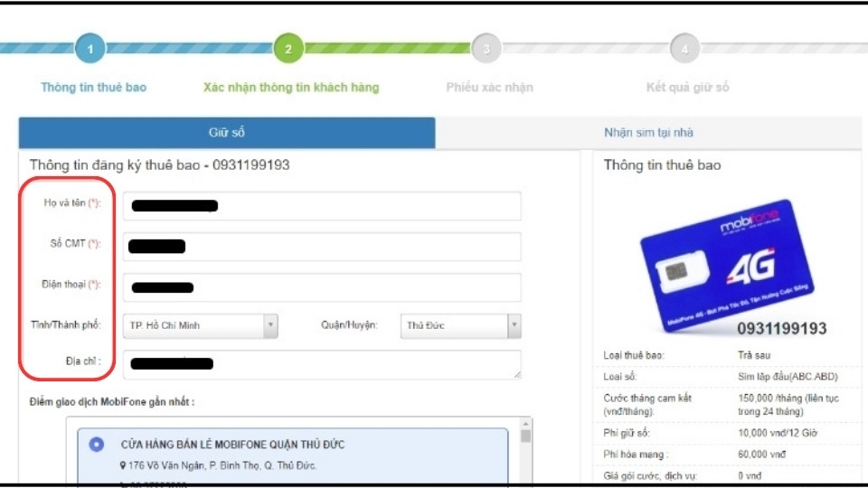Click the number 0931199193 under SIM image

pos(781,329)
